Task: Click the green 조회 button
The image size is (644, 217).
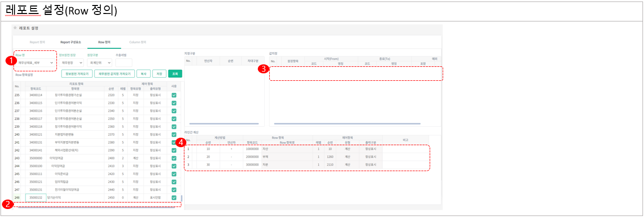Action: [x=175, y=74]
